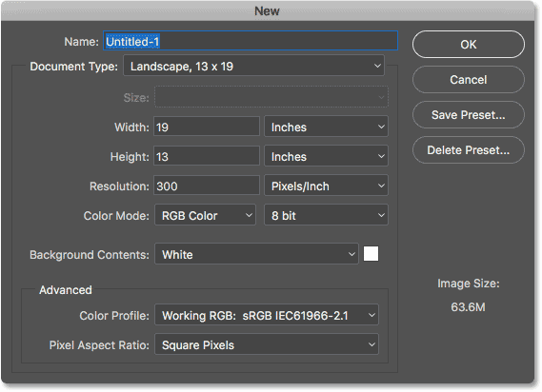Click the Resolution label
Viewport: 542px width, 392px height.
[x=119, y=186]
